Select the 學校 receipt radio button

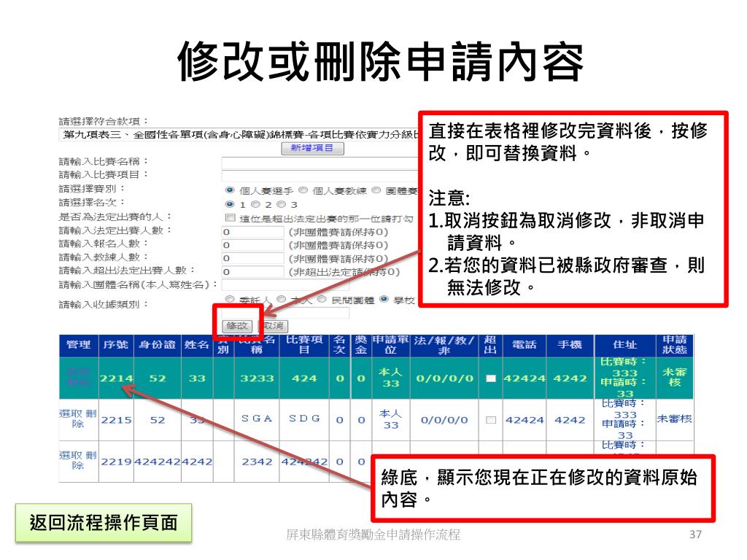coord(384,300)
